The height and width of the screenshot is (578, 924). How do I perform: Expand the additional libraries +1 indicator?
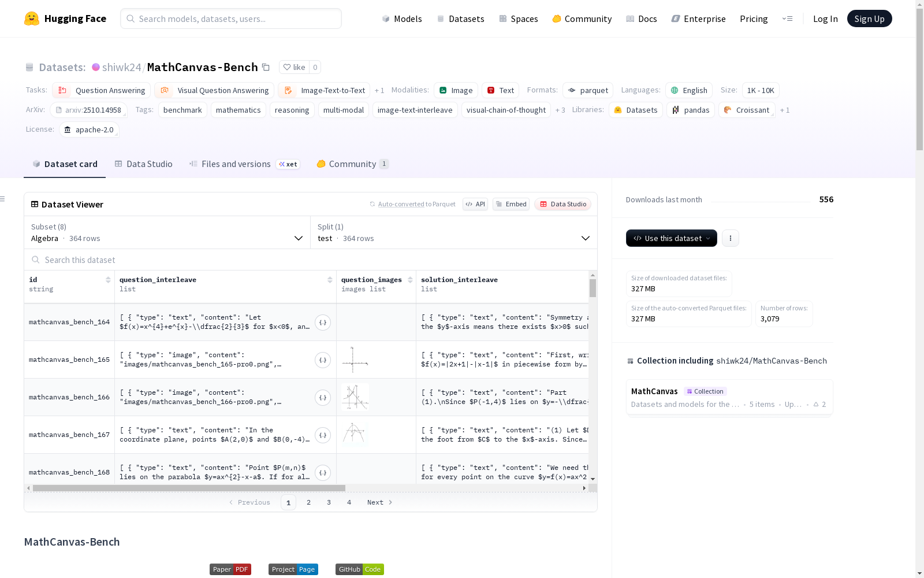785,110
